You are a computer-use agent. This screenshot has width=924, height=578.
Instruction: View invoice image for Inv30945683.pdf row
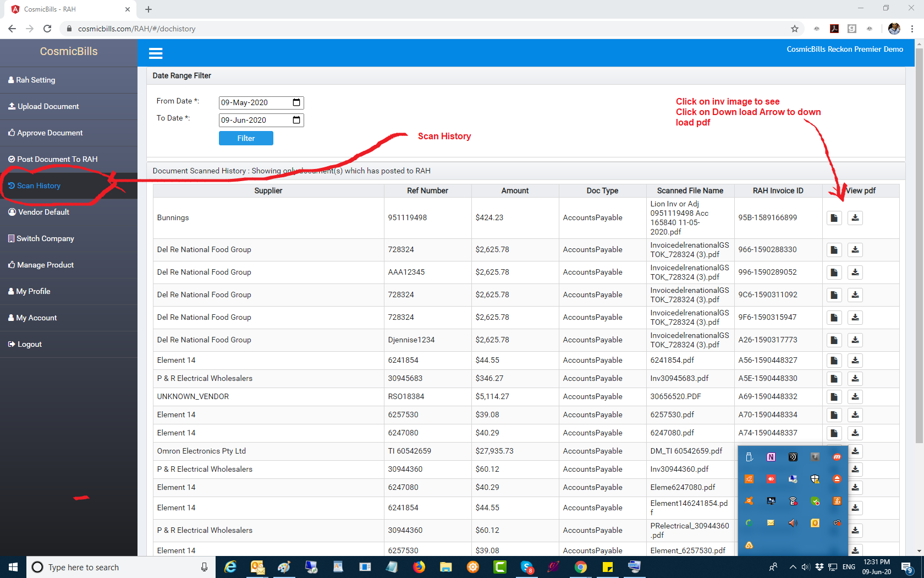[834, 379]
